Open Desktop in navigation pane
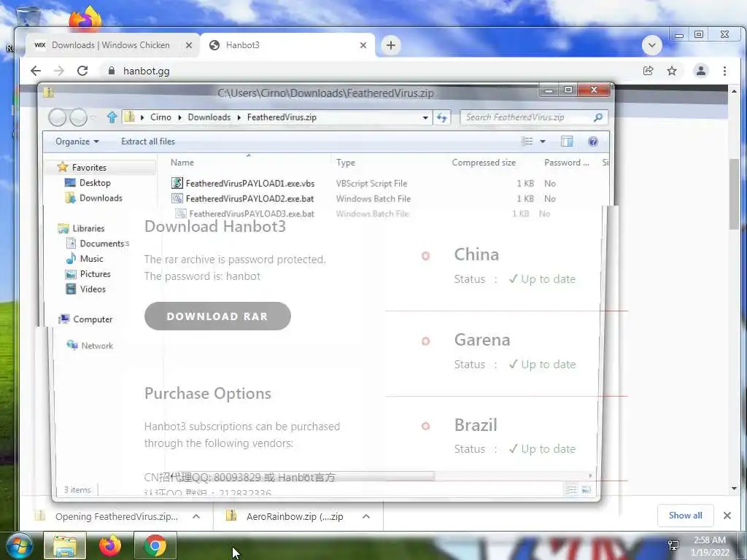Screen dimensions: 747x560 (95, 183)
